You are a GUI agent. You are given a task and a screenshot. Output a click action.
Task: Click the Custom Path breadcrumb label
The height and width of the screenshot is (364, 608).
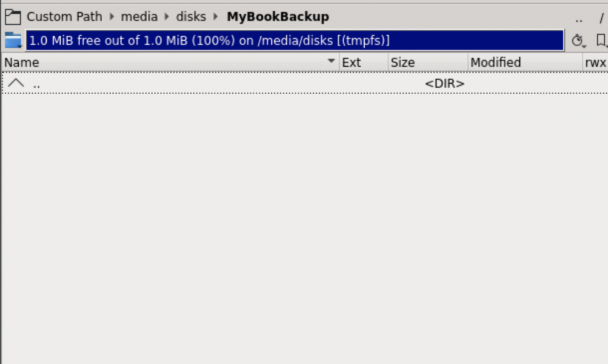pos(64,16)
